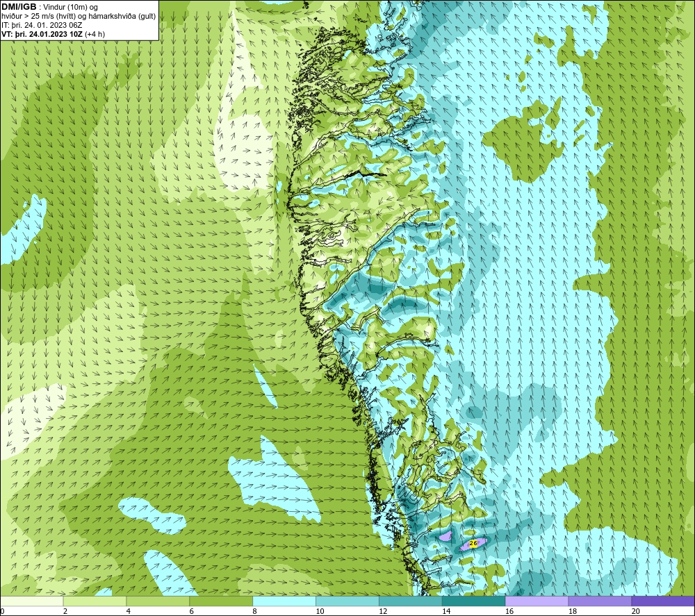695x616 pixels.
Task: Click the "8" scale label
Action: click(x=255, y=611)
